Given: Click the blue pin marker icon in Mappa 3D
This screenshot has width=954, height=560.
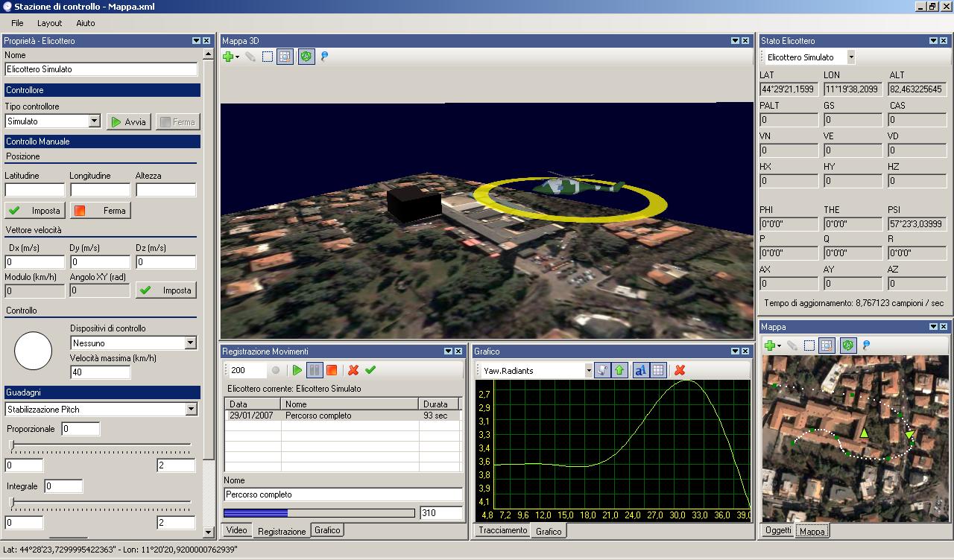Looking at the screenshot, I should 324,57.
